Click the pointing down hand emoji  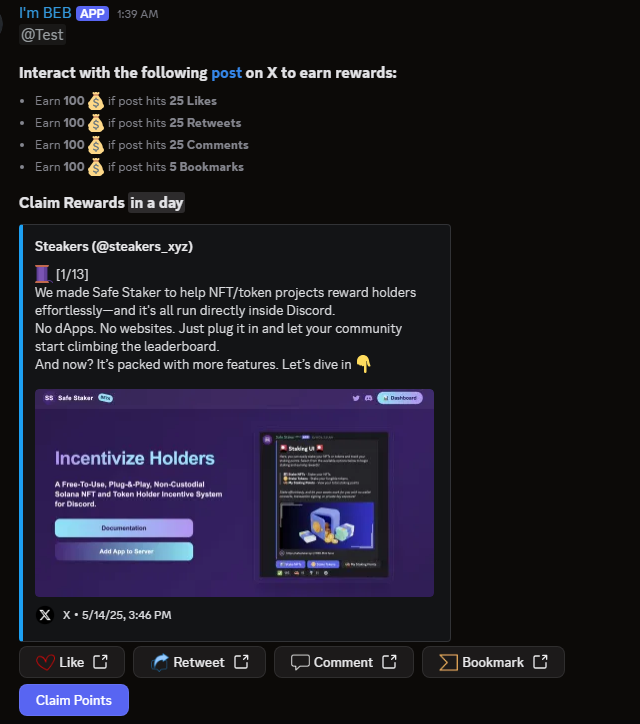[364, 364]
